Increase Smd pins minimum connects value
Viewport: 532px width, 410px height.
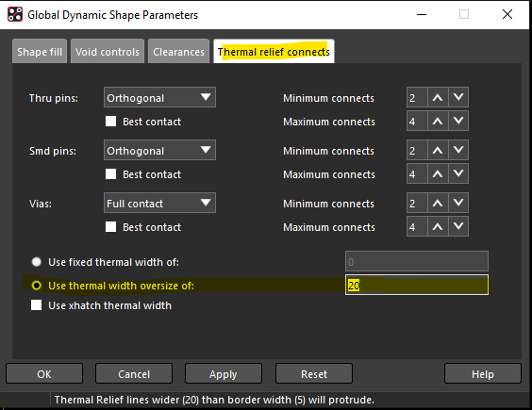click(x=438, y=150)
